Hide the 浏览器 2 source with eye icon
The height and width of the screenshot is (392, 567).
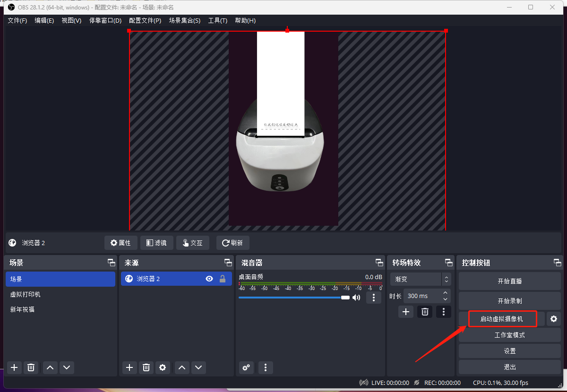209,279
